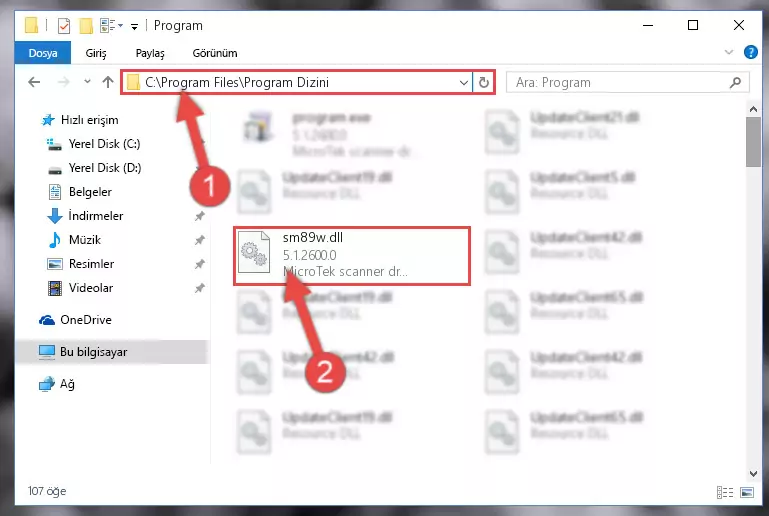Open the Dosya menu

point(43,52)
